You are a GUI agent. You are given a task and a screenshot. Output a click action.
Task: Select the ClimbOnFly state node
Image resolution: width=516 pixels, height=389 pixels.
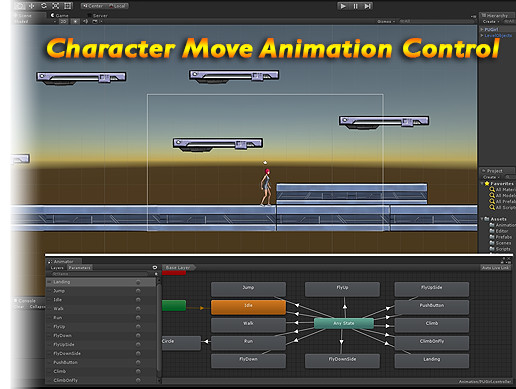(x=432, y=343)
